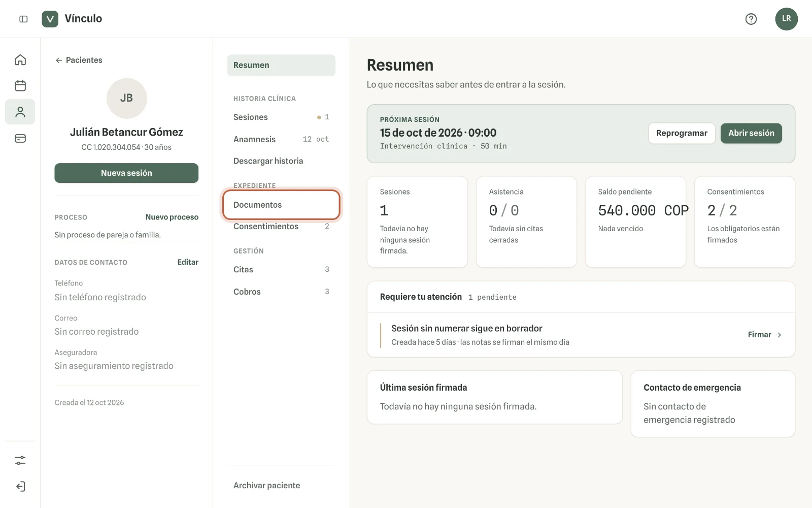The height and width of the screenshot is (508, 812).
Task: Go to the home icon
Action: [20, 60]
